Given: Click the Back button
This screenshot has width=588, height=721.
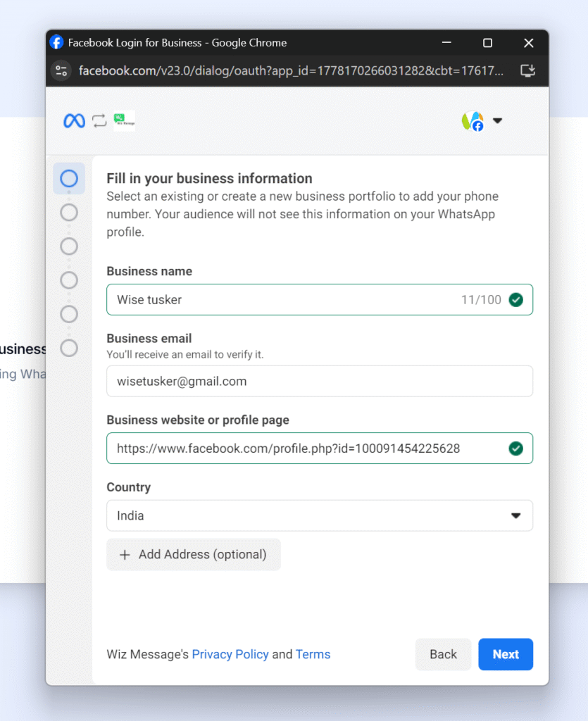Looking at the screenshot, I should click(x=443, y=654).
